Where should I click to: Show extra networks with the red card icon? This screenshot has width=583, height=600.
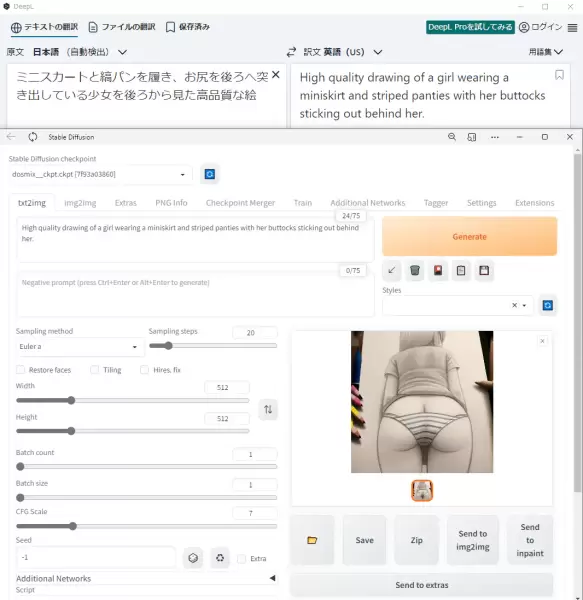(x=438, y=271)
